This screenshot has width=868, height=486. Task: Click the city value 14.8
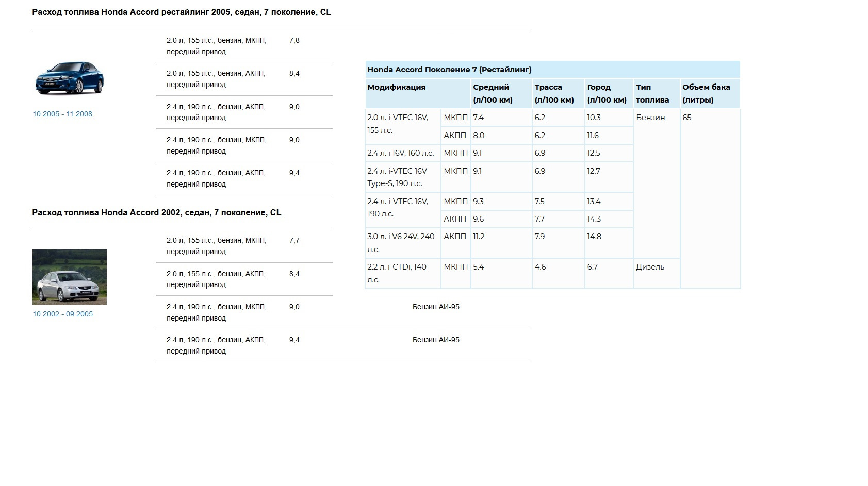594,237
